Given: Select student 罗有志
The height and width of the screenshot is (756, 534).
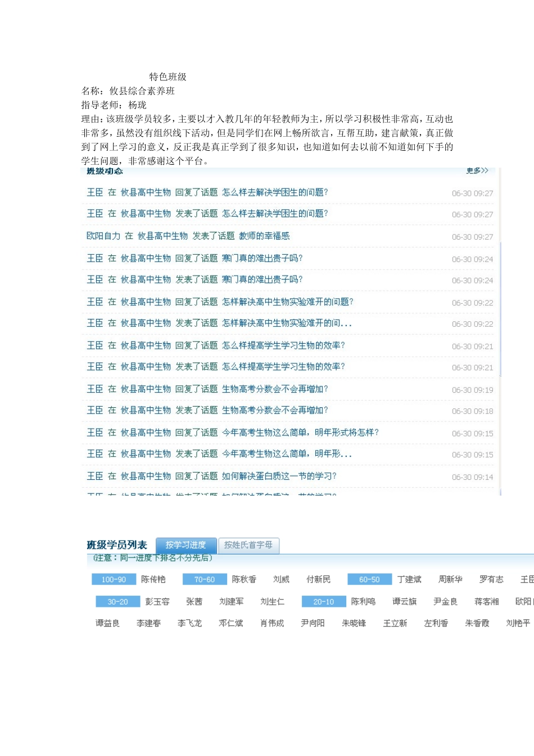Looking at the screenshot, I should [x=491, y=579].
